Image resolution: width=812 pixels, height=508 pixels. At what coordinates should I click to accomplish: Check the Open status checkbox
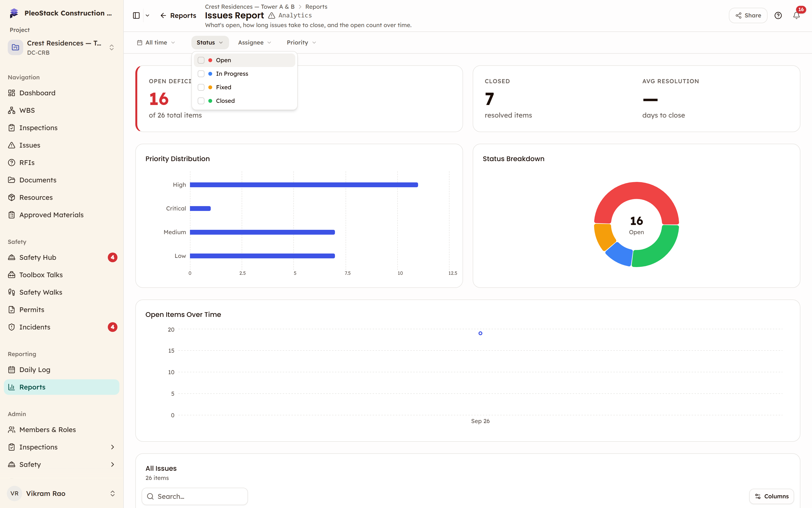pos(201,60)
